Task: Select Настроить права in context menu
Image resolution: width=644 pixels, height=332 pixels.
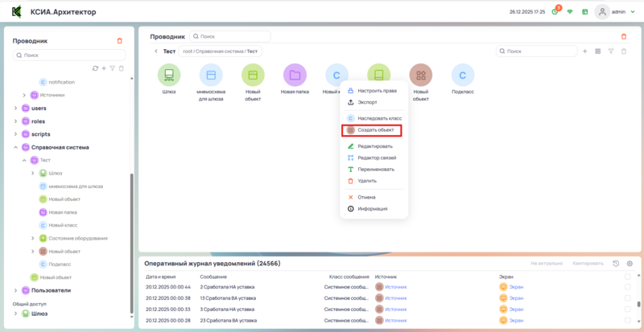Action: click(x=377, y=91)
